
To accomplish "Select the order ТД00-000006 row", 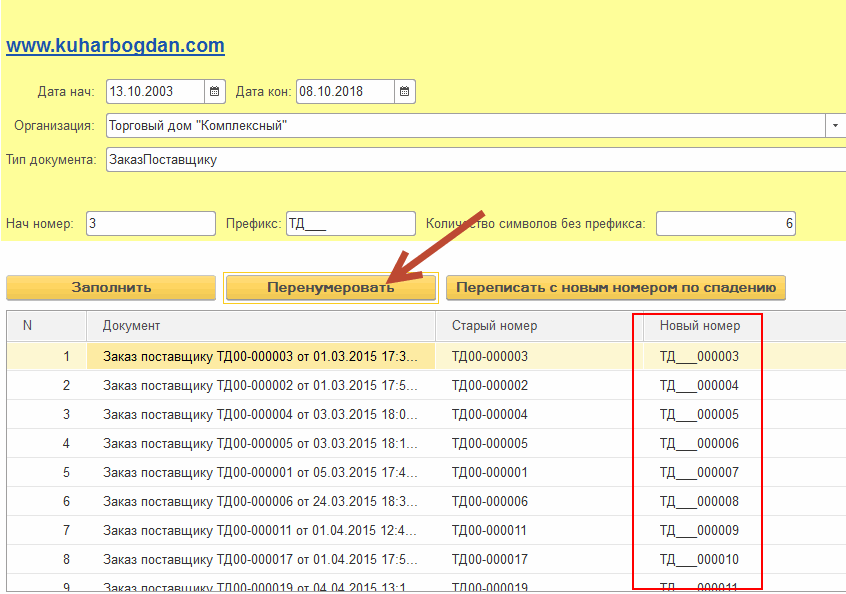I will (x=260, y=502).
